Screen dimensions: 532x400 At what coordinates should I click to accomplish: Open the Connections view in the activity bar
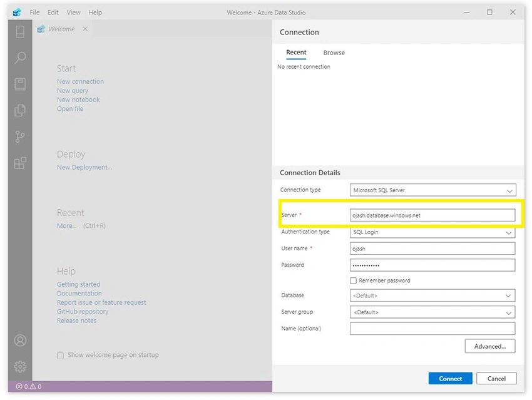(20, 32)
